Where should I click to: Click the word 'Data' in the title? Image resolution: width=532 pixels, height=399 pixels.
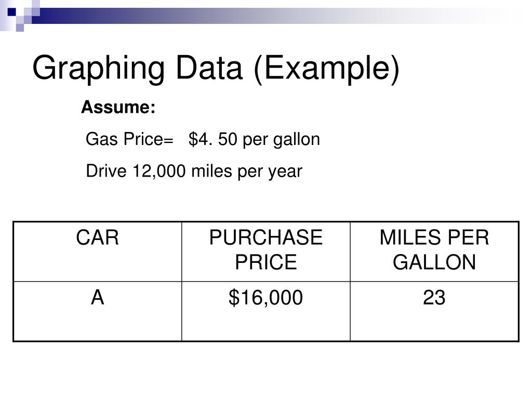[x=209, y=68]
